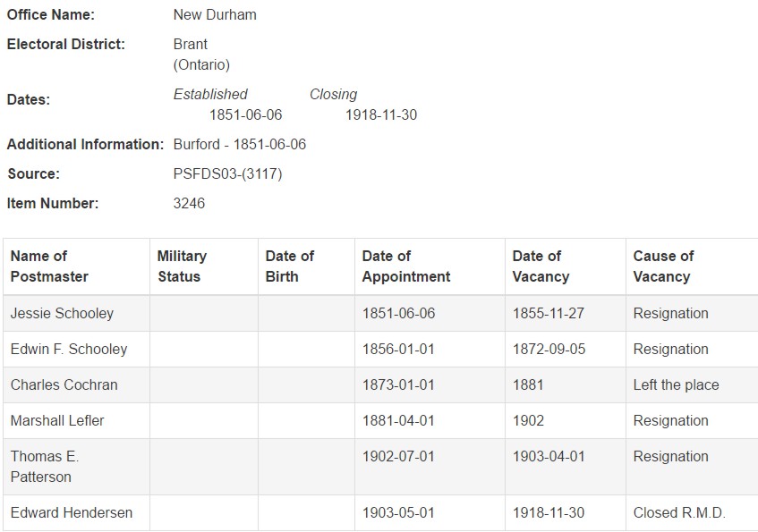
Task: Click the Date of Birth column header
Action: tap(306, 266)
